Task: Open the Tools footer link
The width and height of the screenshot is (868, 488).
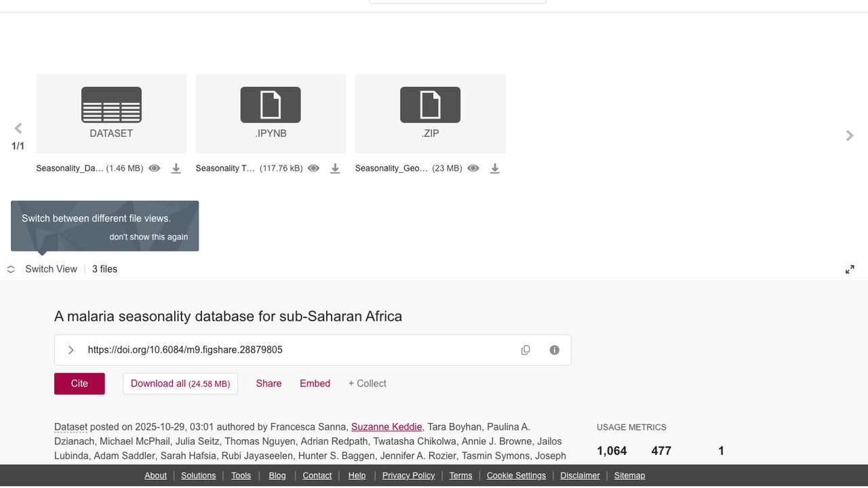Action: [x=241, y=476]
